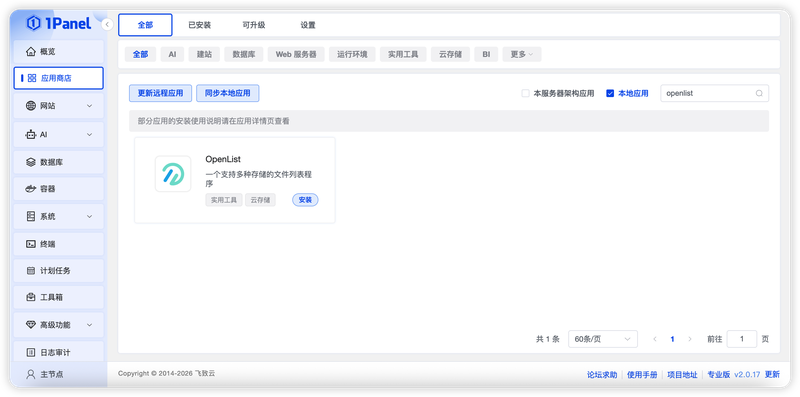Open the 60条/页 page size dropdown

[x=603, y=339]
